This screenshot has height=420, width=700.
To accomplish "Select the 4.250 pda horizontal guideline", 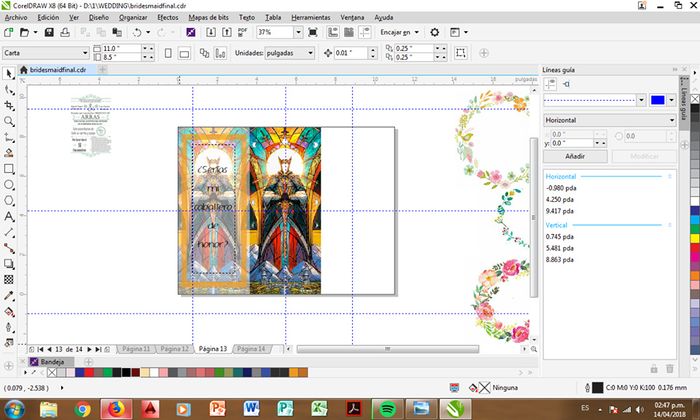I will 560,199.
